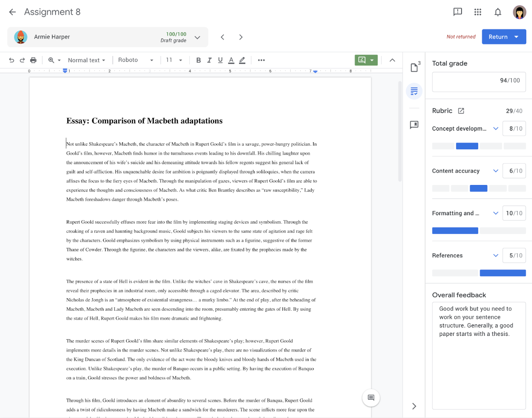Redo the last edit
532x418 pixels.
[x=22, y=60]
